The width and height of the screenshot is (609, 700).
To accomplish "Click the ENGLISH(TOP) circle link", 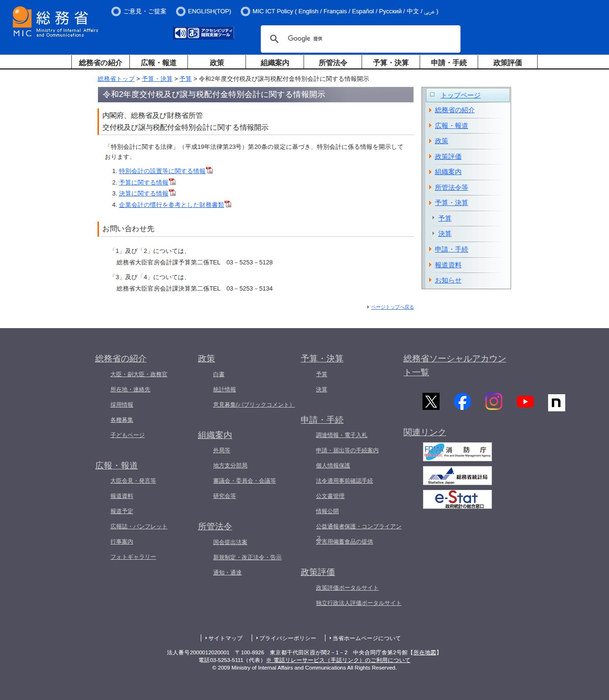I will coord(204,11).
